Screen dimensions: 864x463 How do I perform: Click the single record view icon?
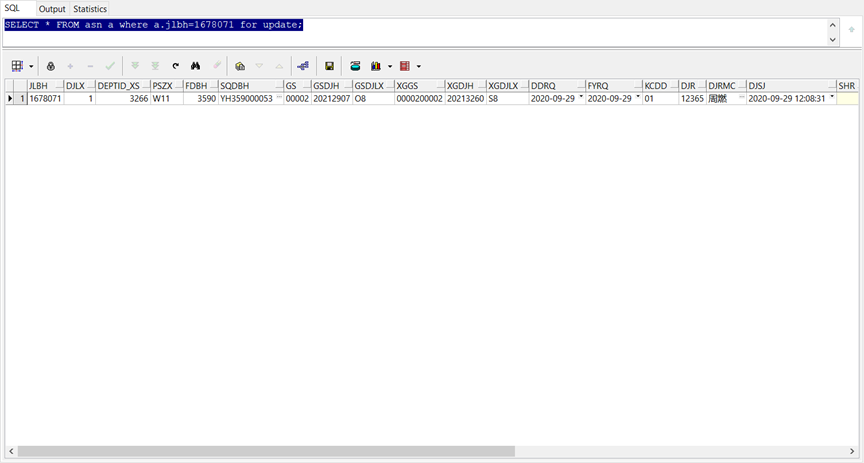(240, 66)
